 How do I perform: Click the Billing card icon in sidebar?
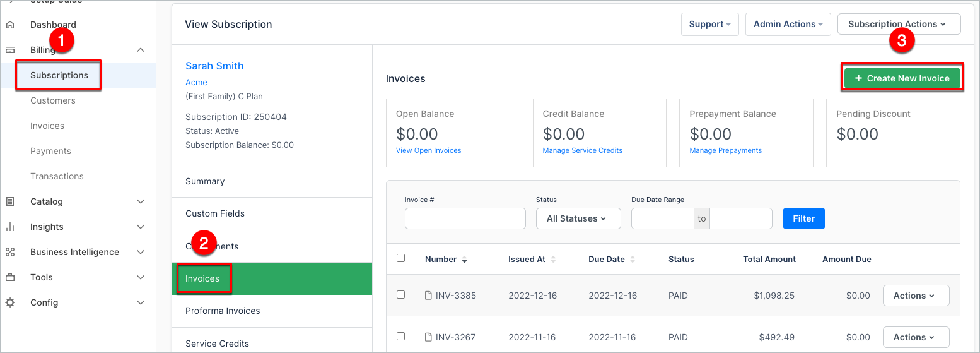coord(10,50)
